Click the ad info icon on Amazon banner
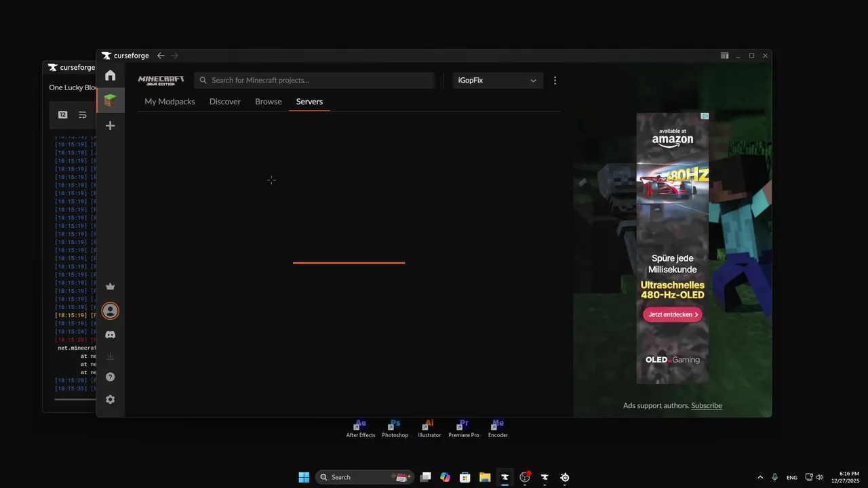 pyautogui.click(x=705, y=116)
